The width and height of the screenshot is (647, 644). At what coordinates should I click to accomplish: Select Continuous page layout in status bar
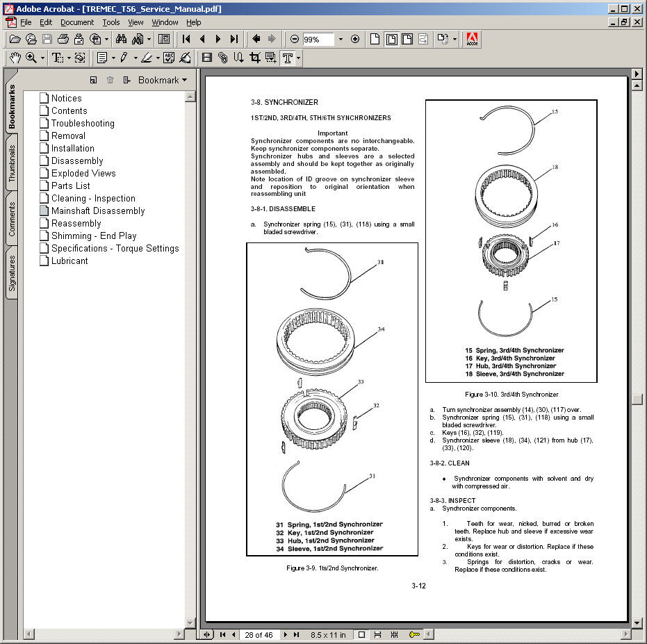click(377, 634)
